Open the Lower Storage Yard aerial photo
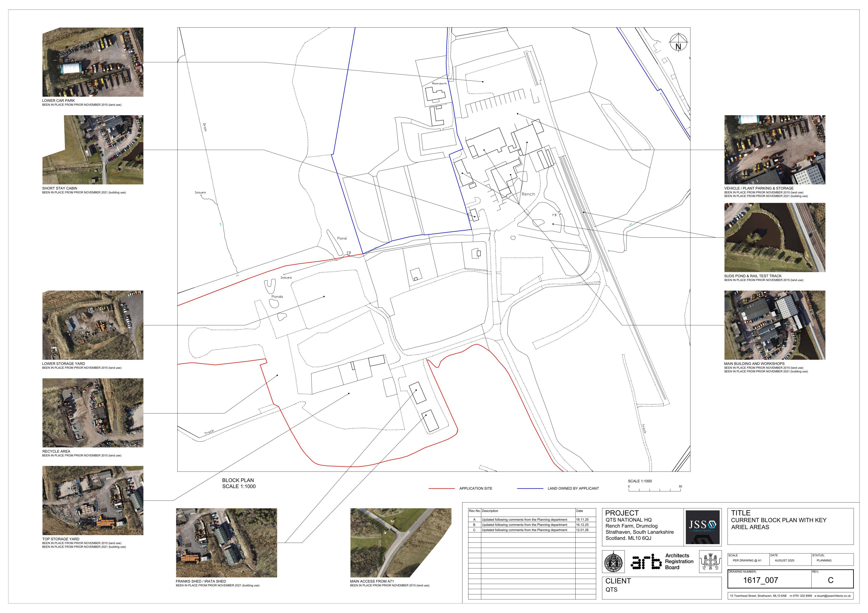Viewport: 868px width, 613px height. [93, 325]
